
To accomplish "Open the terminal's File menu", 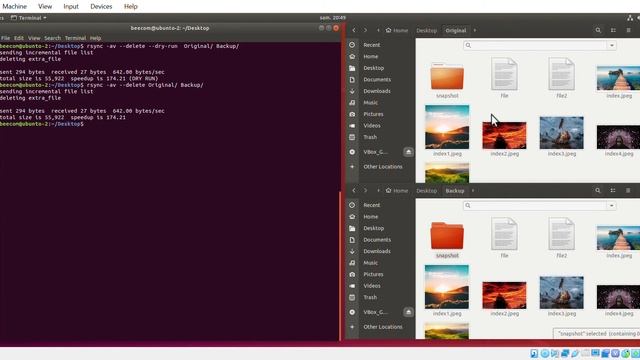I will point(6,38).
